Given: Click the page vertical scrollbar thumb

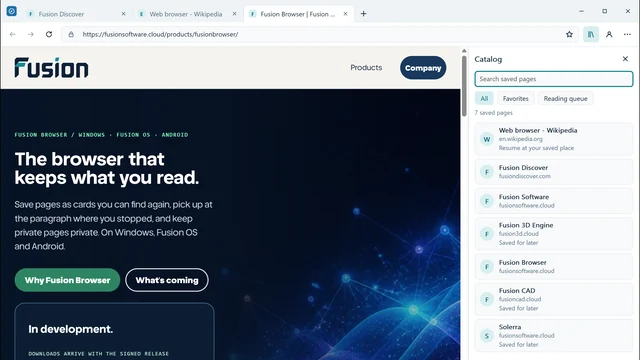Looking at the screenshot, I should click(x=464, y=86).
